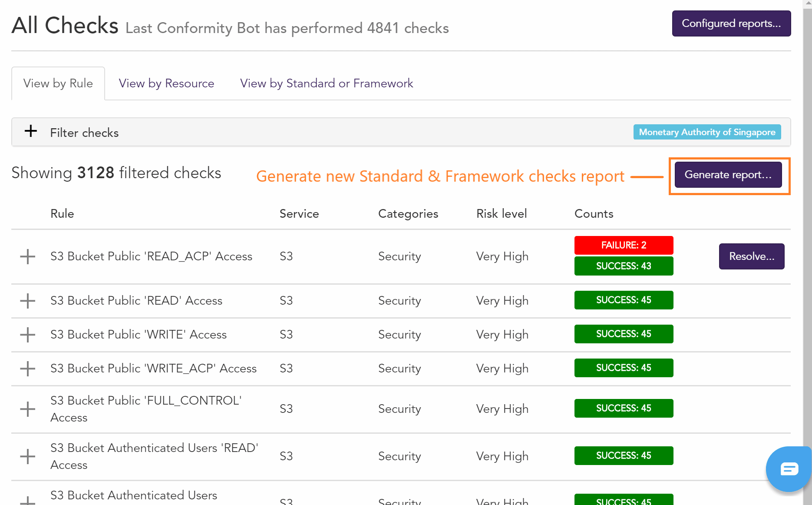Viewport: 812px width, 505px height.
Task: Switch to View by Resource tab
Action: tap(166, 83)
